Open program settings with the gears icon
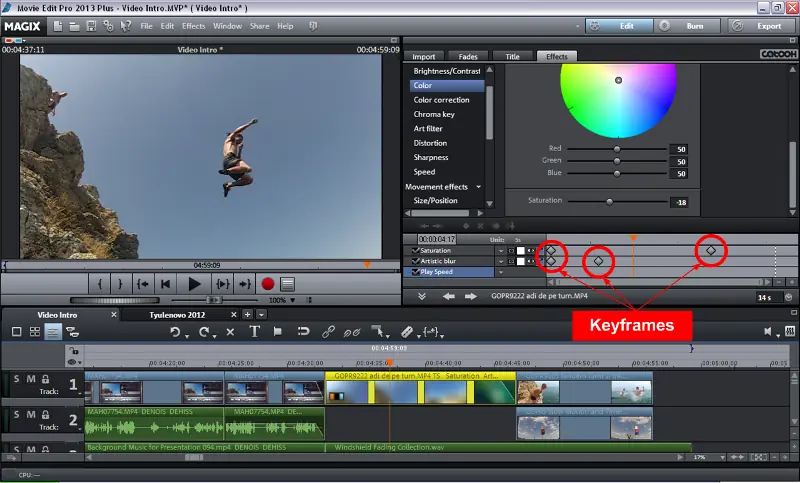Image resolution: width=800 pixels, height=483 pixels. pos(108,26)
